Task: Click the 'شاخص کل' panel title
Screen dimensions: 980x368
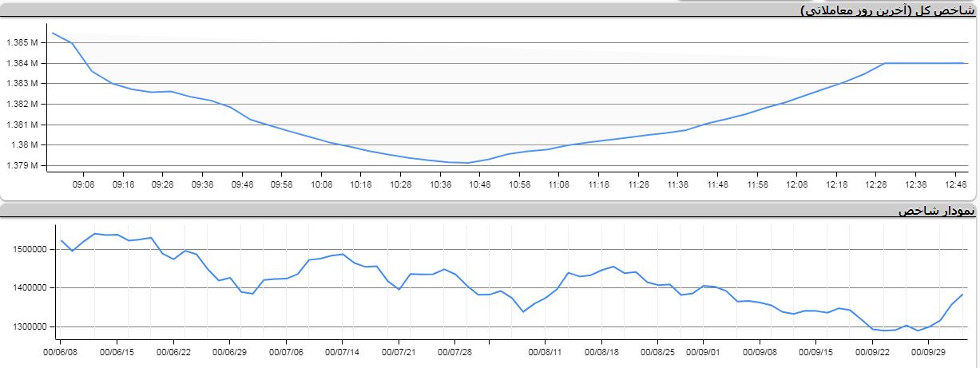Action: [887, 10]
